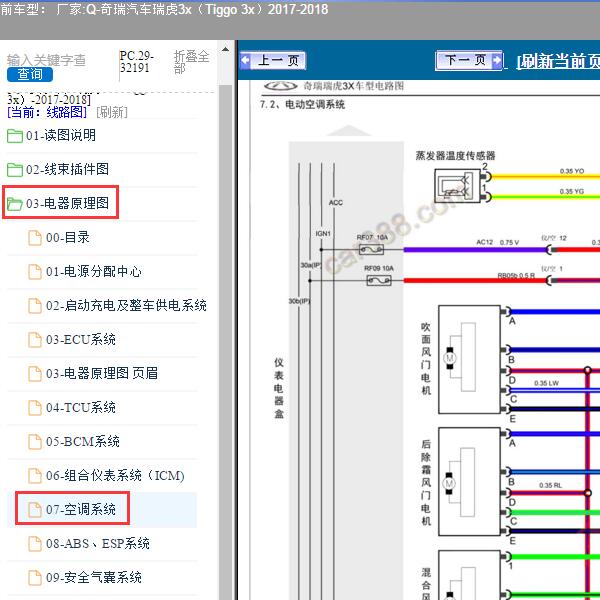The height and width of the screenshot is (600, 600).
Task: Click file icon beside 00-目录
Action: coord(35,238)
